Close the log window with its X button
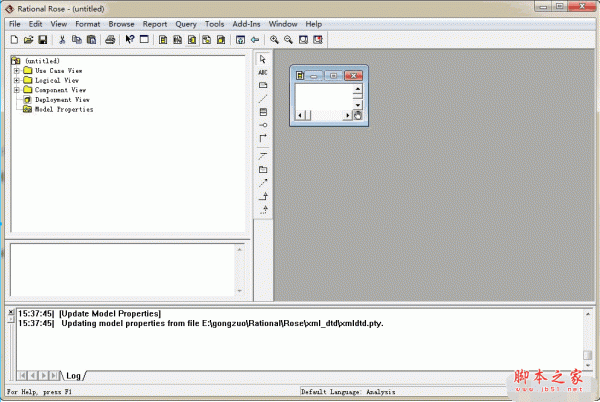Screen dimensions: 600x402 (x=11, y=312)
